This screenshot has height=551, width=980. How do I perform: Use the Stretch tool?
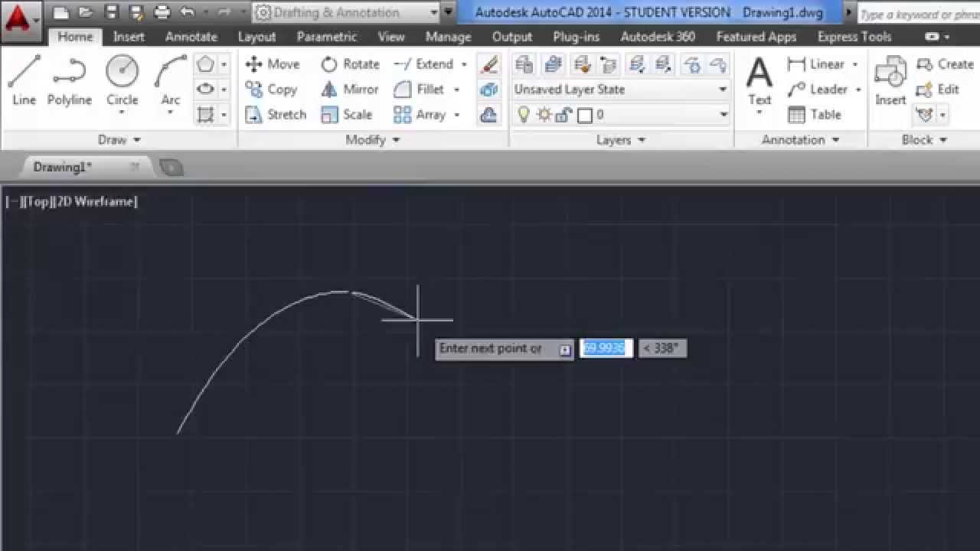(x=276, y=115)
